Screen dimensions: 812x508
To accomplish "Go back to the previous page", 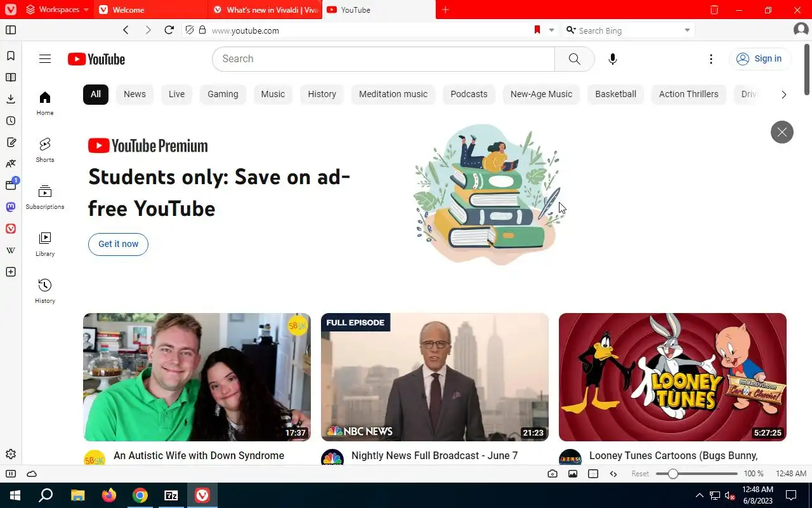I will [x=126, y=30].
